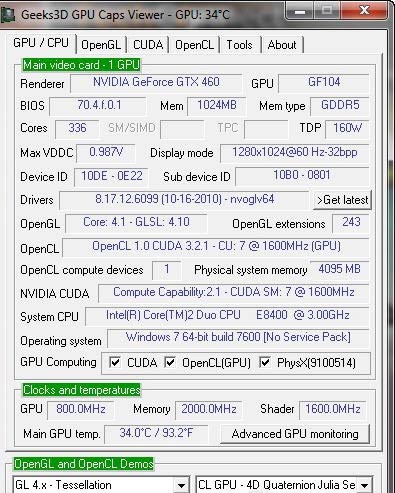Open Advanced GPU monitoring
The image size is (395, 493).
point(295,434)
